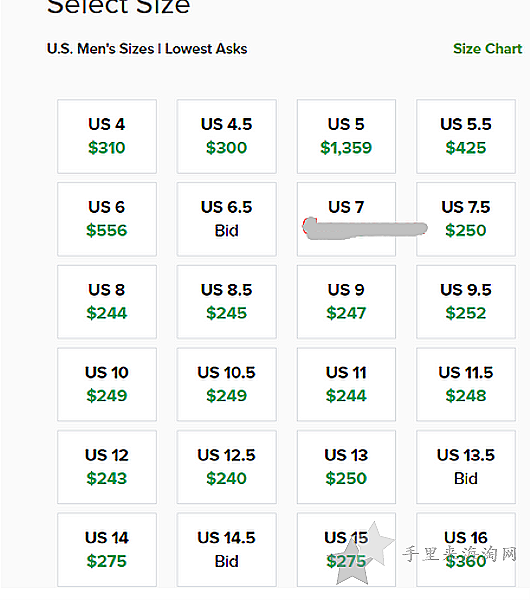Viewport: 530px width, 600px height.
Task: Select size US 14 for $275
Action: click(107, 549)
